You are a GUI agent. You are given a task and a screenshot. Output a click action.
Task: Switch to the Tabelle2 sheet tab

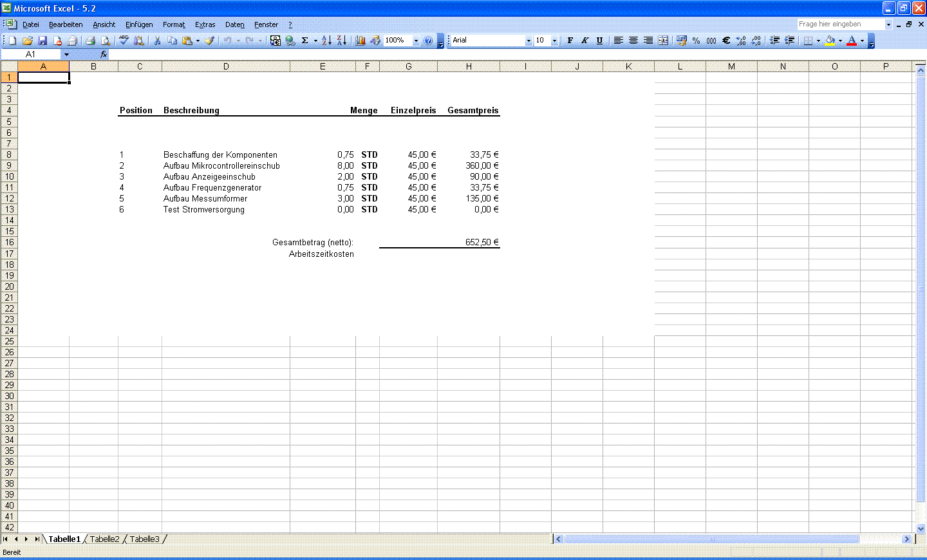coord(104,539)
